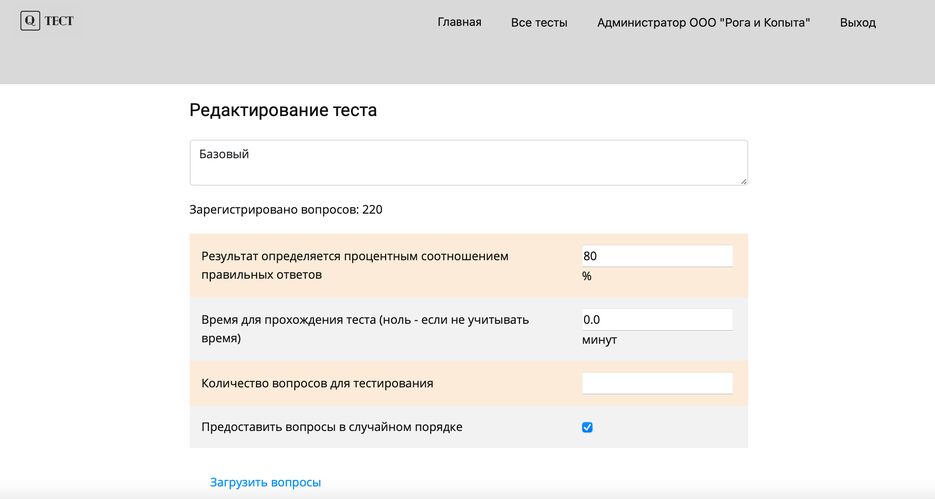The height and width of the screenshot is (499, 935).
Task: Click the Q logo icon
Action: pos(30,21)
